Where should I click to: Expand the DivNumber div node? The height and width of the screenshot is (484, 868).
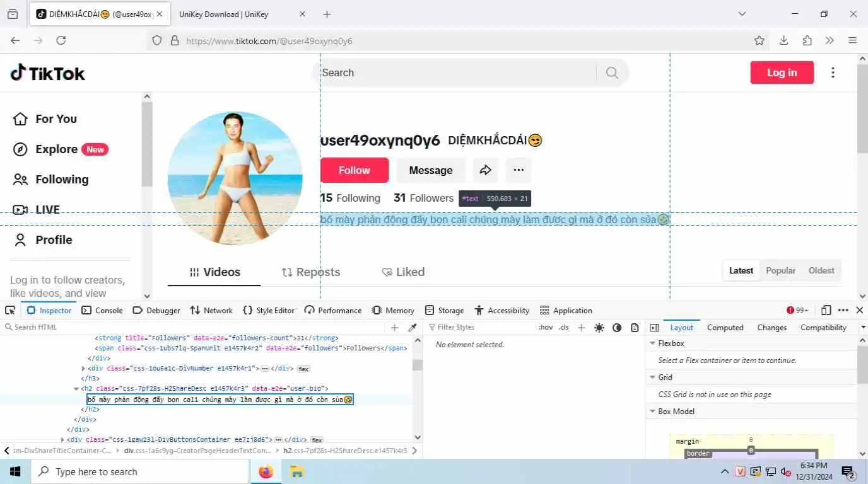pyautogui.click(x=84, y=368)
